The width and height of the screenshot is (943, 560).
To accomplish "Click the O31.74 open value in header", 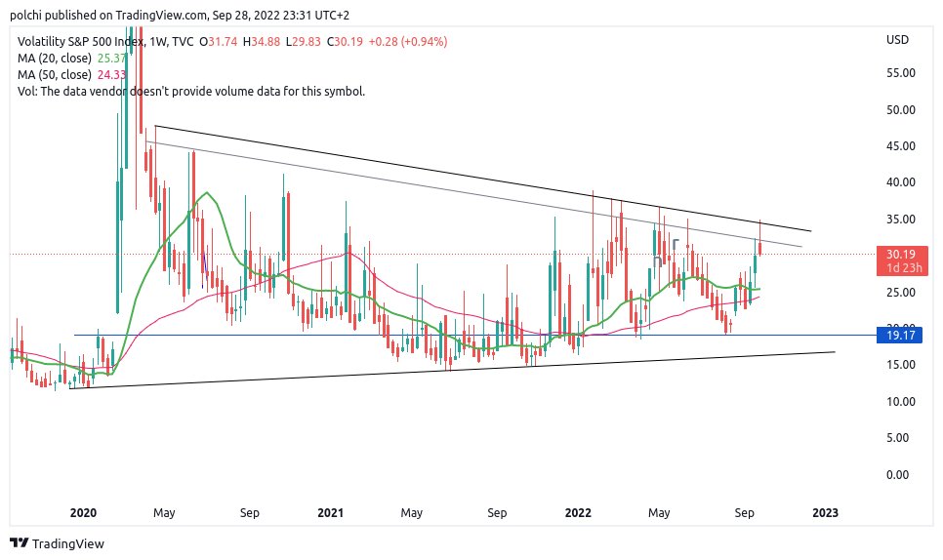I will (x=219, y=41).
